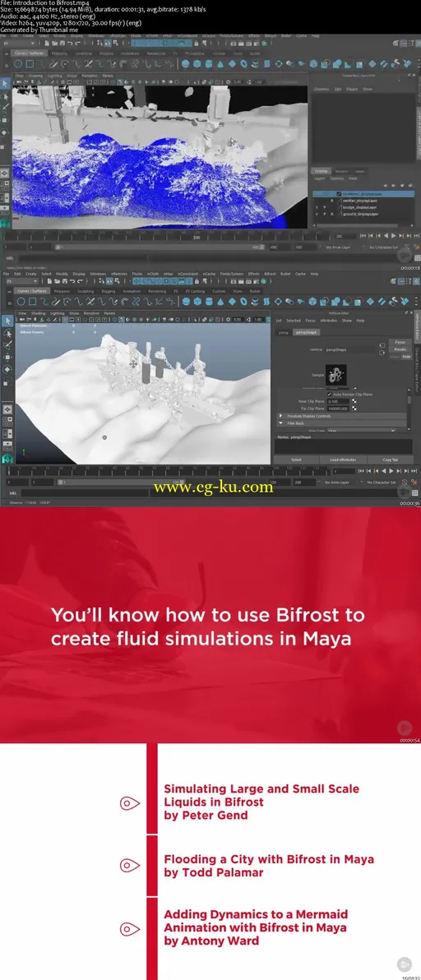Choose Paint Selection tool in lower Maya toolbox
The image size is (421, 980).
pos(7,345)
